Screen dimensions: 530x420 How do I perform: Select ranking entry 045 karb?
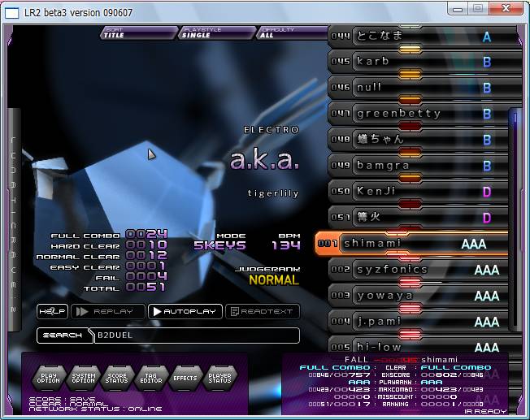pyautogui.click(x=424, y=62)
